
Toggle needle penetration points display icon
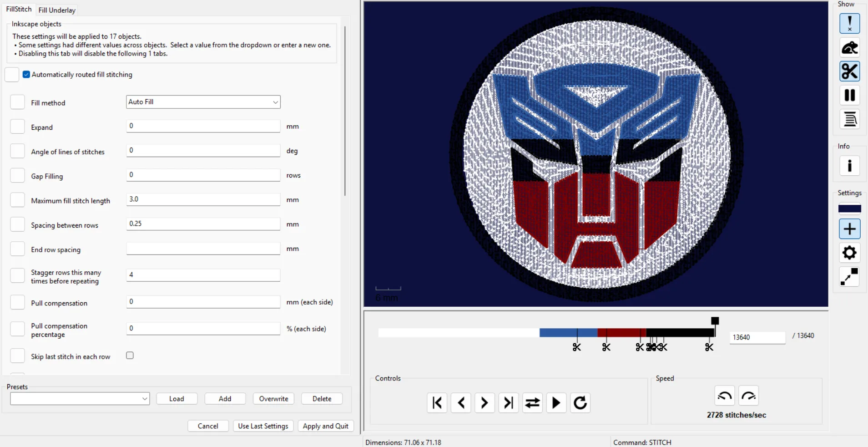coord(849,24)
